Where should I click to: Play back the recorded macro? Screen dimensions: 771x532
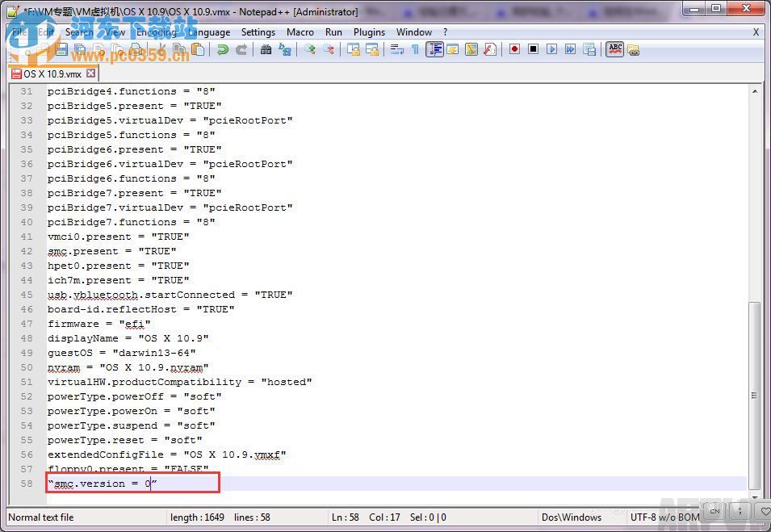point(551,49)
